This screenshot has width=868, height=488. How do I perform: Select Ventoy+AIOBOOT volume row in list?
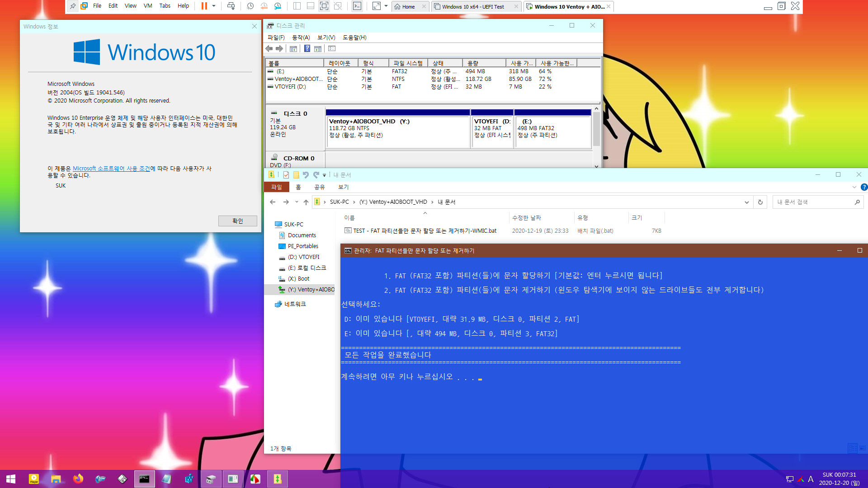pyautogui.click(x=433, y=79)
